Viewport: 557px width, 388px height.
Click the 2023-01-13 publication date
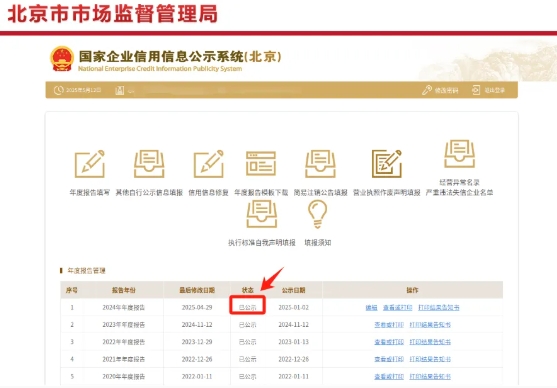(294, 342)
